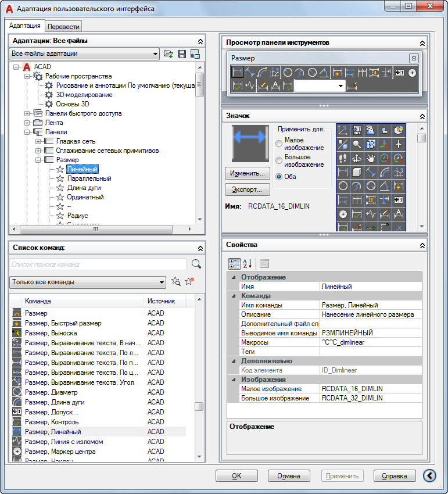Viewport: 448px width, 494px height.
Task: Click Arc Length dimension in Размер toolbar preview
Action: [x=262, y=73]
